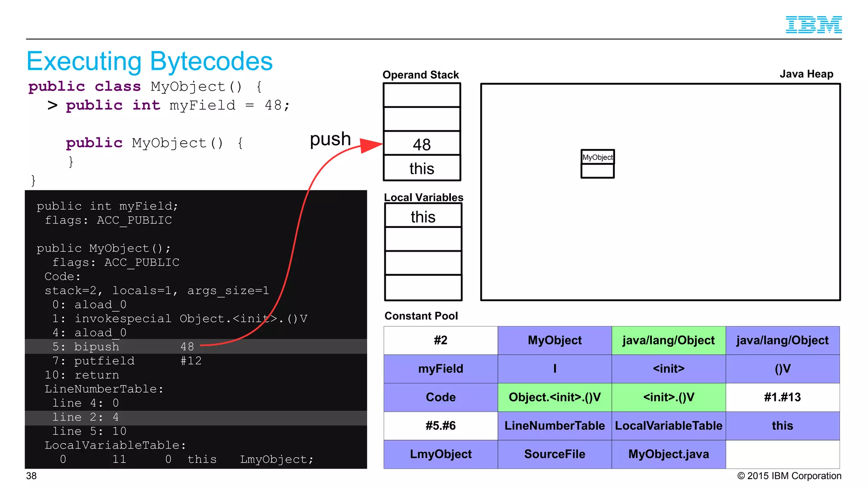Select constant pool cell '#1.#13'

click(782, 397)
